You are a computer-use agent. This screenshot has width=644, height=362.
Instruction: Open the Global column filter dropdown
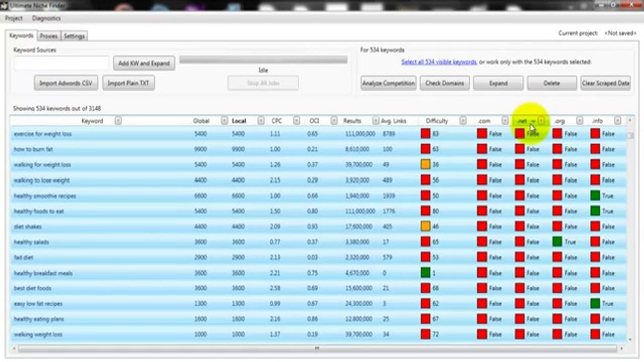point(224,121)
